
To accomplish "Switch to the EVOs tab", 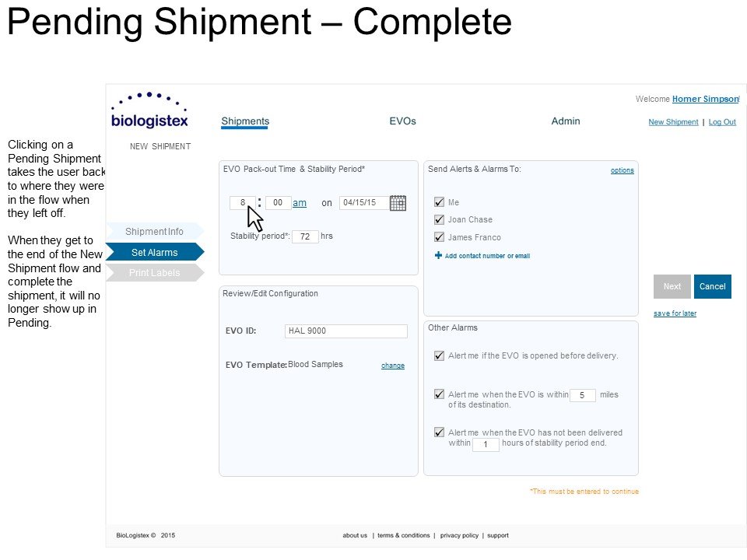I will pyautogui.click(x=402, y=121).
